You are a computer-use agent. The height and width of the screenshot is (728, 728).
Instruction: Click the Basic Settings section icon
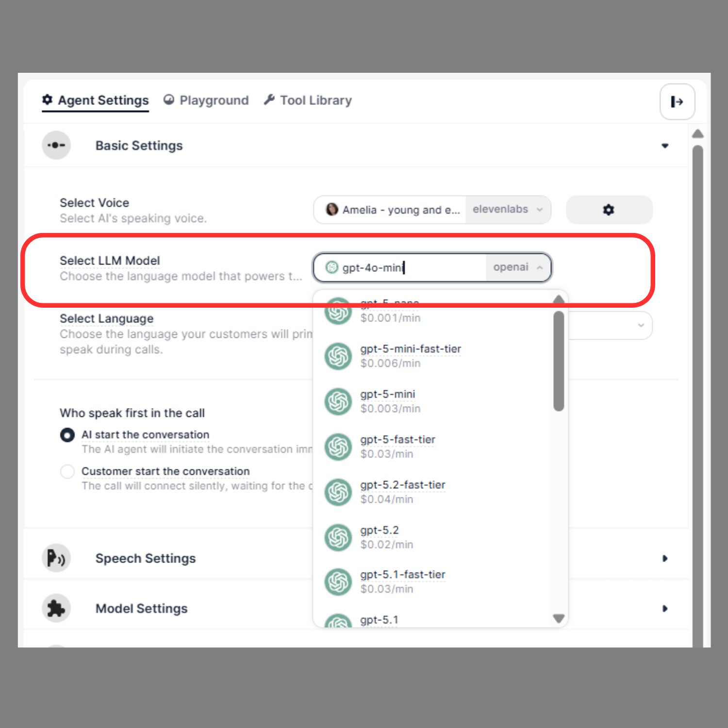[56, 145]
